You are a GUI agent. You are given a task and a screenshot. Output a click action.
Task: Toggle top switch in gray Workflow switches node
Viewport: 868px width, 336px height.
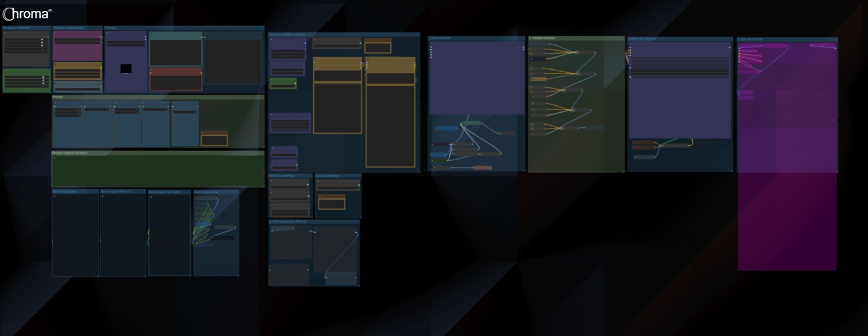coord(42,40)
